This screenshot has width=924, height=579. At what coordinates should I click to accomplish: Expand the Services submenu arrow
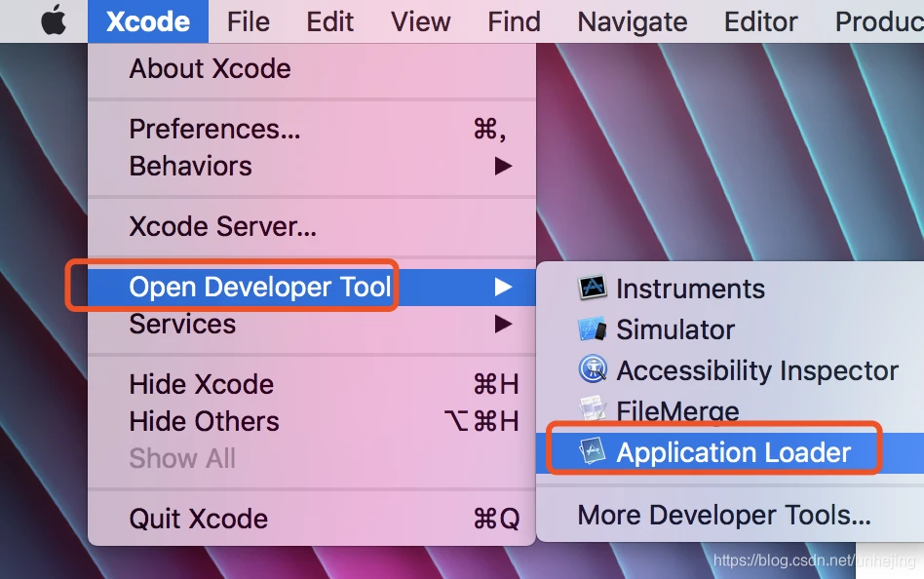pyautogui.click(x=503, y=324)
